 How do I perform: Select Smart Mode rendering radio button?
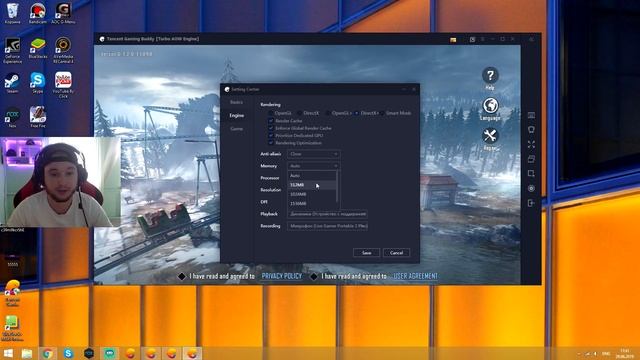382,113
